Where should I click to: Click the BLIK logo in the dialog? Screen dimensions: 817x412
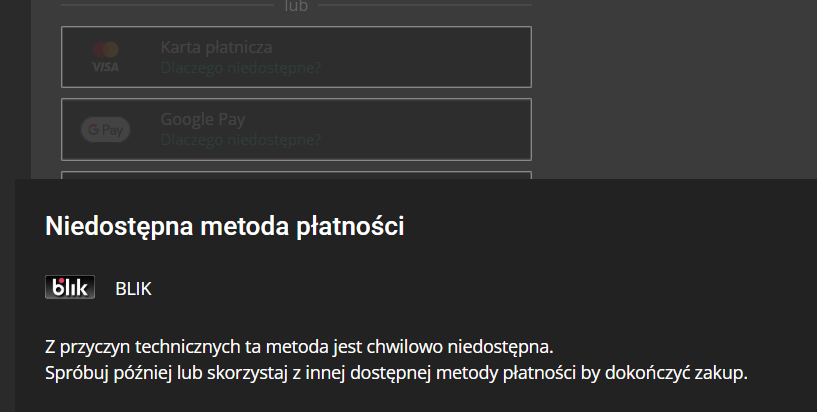click(70, 288)
